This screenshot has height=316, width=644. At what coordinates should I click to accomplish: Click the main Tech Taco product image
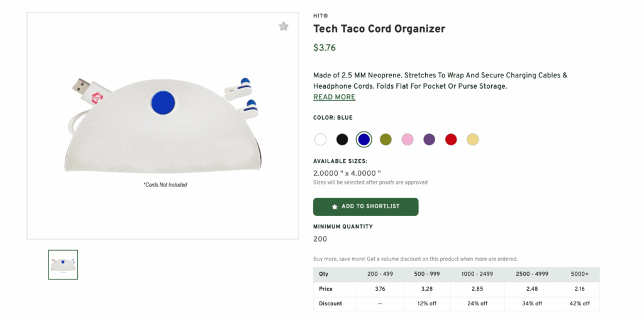pyautogui.click(x=162, y=126)
